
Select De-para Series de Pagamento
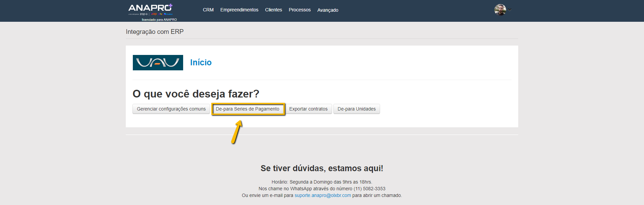point(248,109)
